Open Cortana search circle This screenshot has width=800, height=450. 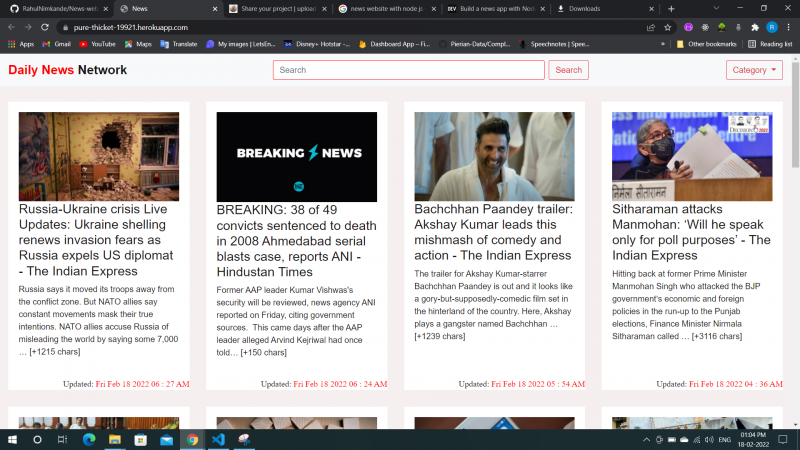point(37,439)
